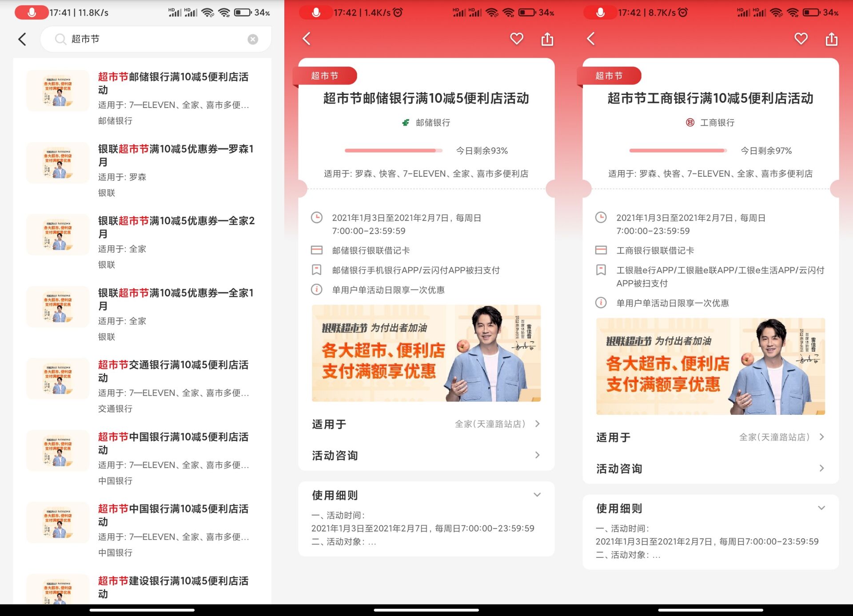Share the 邮储银行 activity page
This screenshot has height=616, width=853.
(x=547, y=39)
